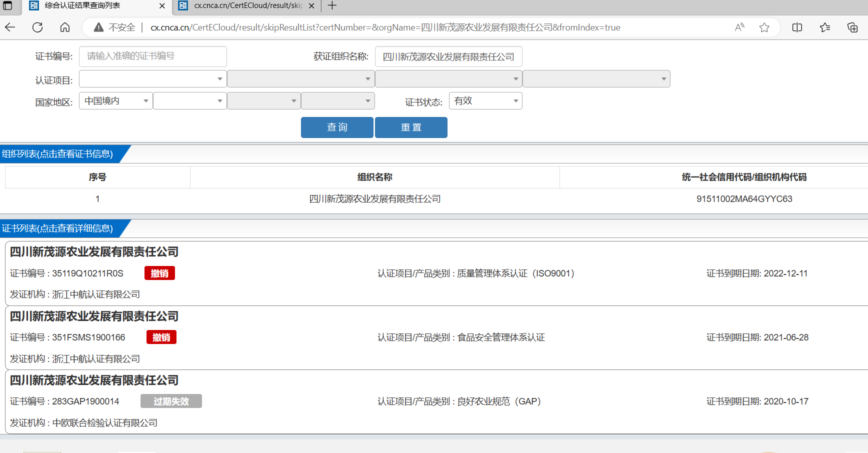Viewport: 868px width, 453px height.
Task: Click the 统一社会信用代码 column header
Action: 744,177
